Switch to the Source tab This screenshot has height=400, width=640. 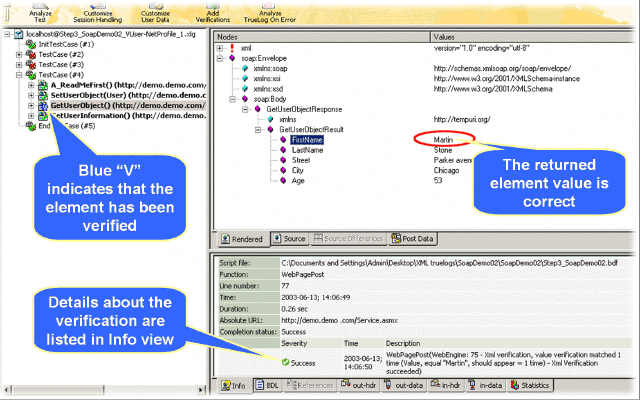click(292, 239)
